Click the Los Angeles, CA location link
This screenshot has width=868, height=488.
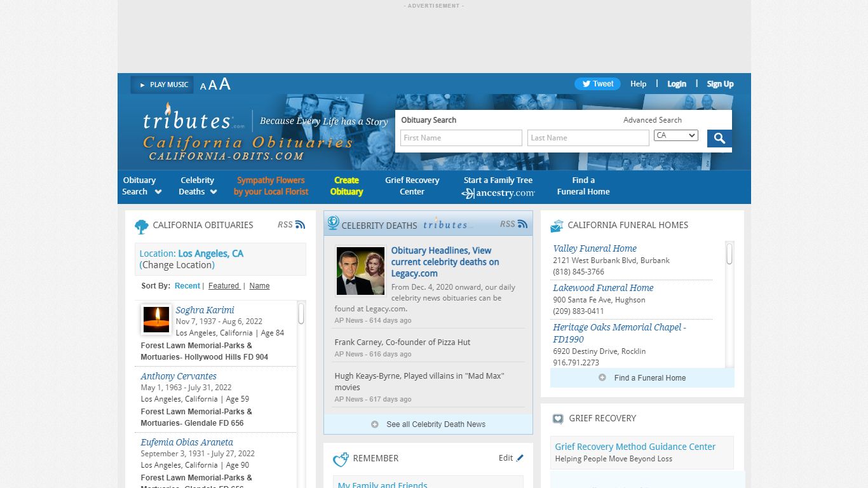pos(210,254)
